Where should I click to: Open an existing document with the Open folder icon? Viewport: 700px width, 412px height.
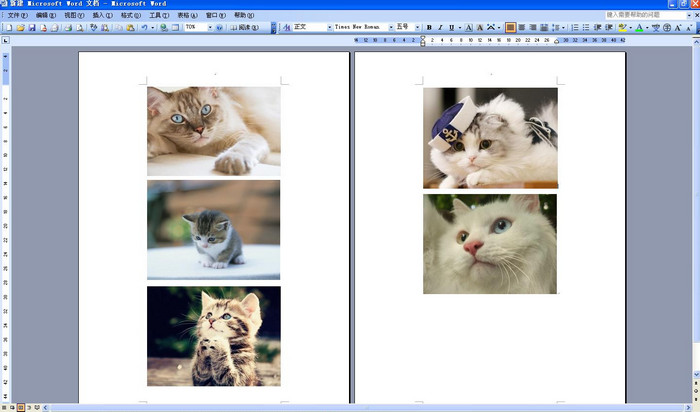click(19, 28)
